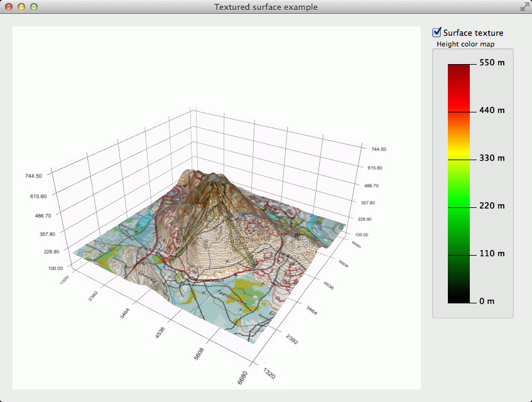Image resolution: width=532 pixels, height=402 pixels.
Task: Uncheck Surface texture to show colors
Action: click(x=435, y=33)
